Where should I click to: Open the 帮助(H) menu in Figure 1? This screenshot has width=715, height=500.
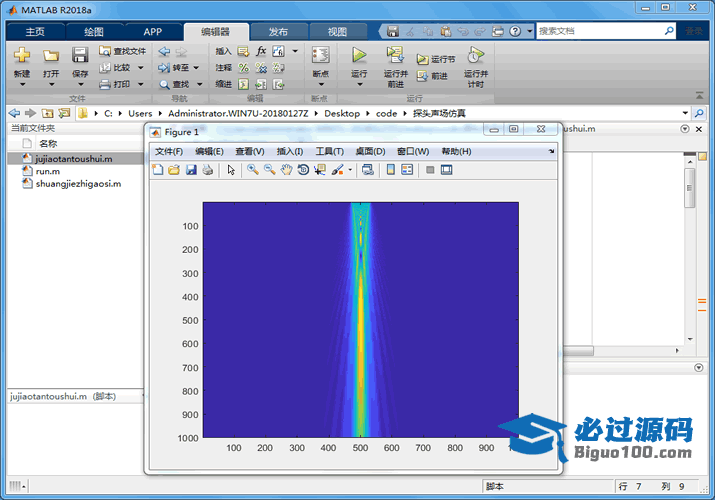coord(456,151)
